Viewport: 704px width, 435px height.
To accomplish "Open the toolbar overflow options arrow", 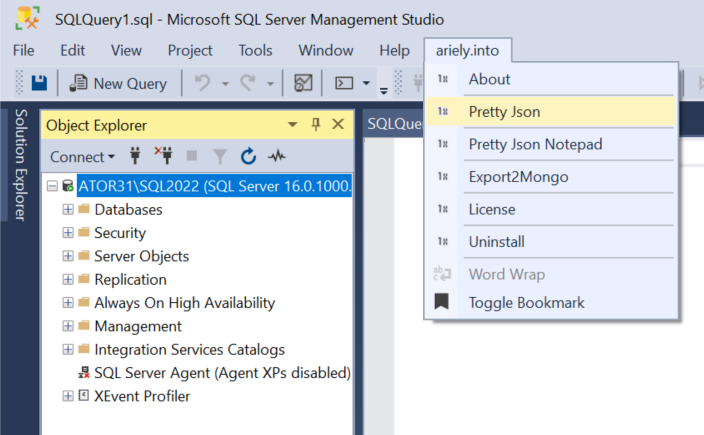I will 383,90.
